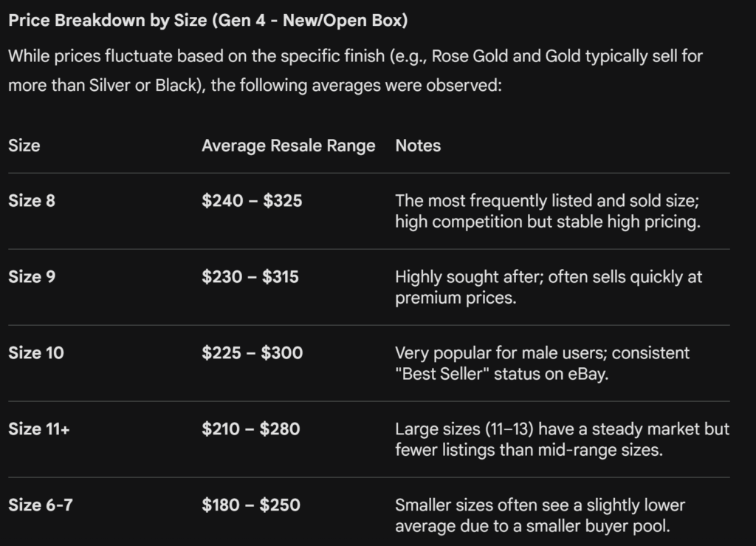The width and height of the screenshot is (756, 546).
Task: Click the note about large sizes (11–13)
Action: [x=561, y=440]
